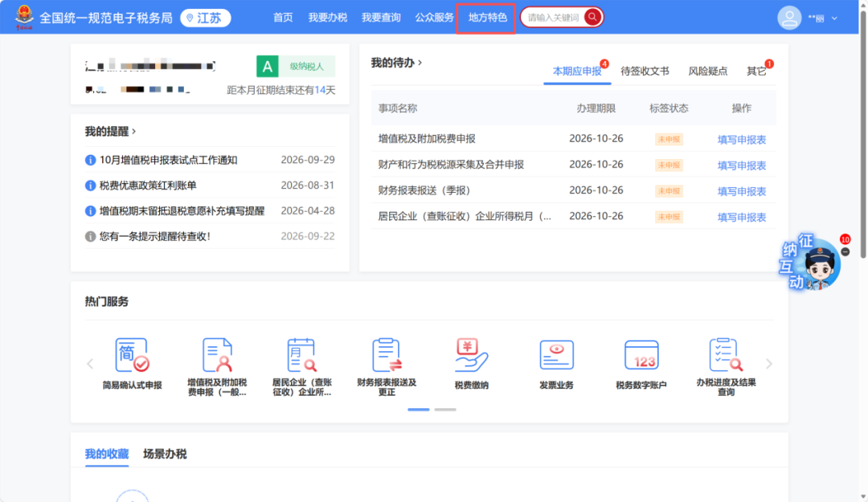Select first 热门服务 carousel page indicator

pos(419,410)
